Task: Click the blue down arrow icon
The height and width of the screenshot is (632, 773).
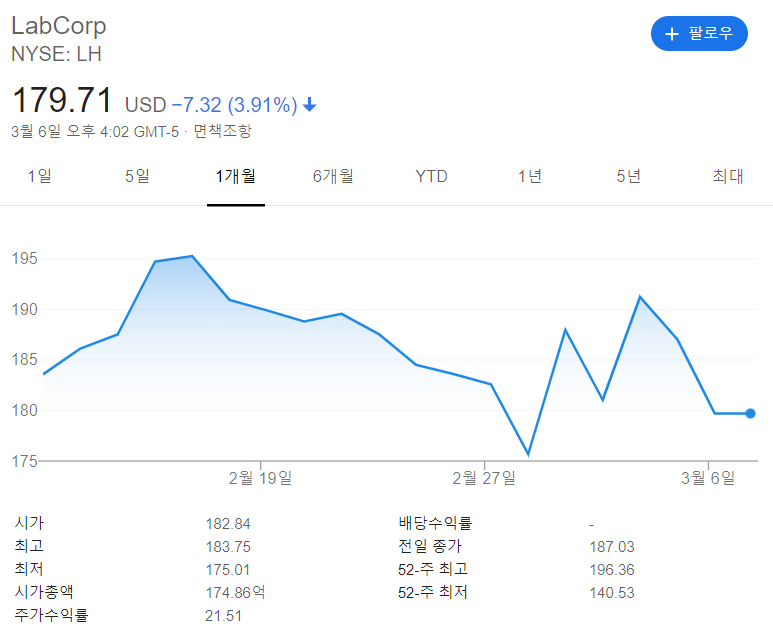Action: point(310,105)
